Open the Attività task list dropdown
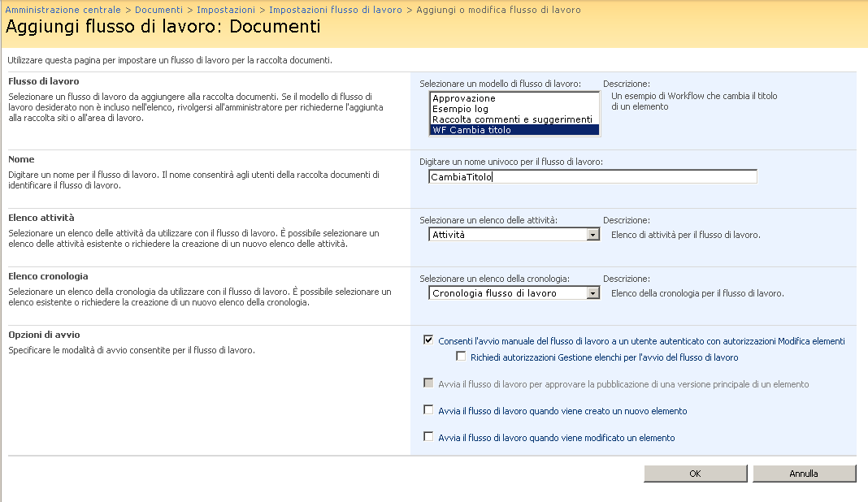 (x=514, y=235)
